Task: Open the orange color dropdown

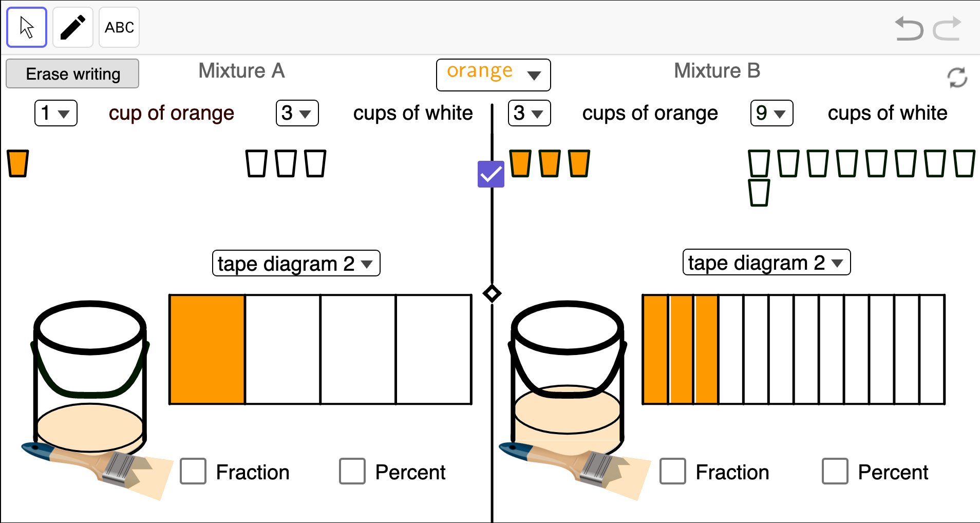Action: coord(493,75)
